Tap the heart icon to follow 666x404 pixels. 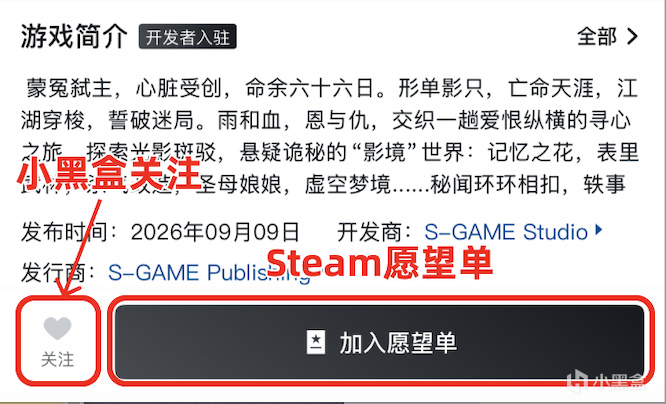57,328
